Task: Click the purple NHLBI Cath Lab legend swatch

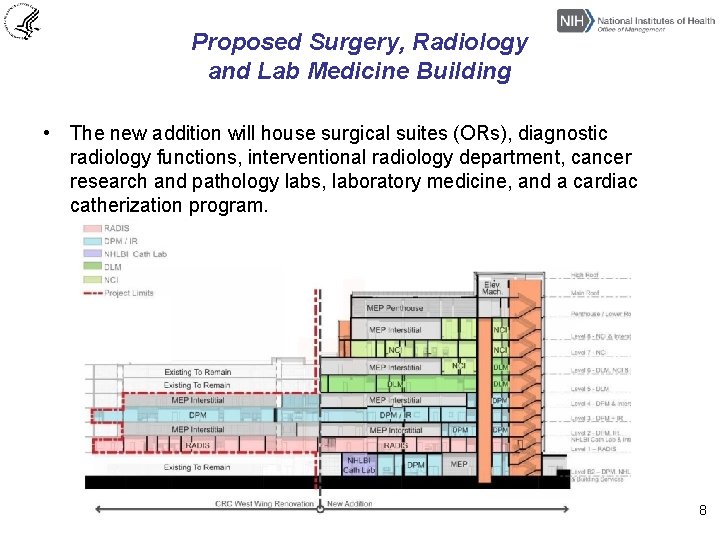Action: click(92, 253)
